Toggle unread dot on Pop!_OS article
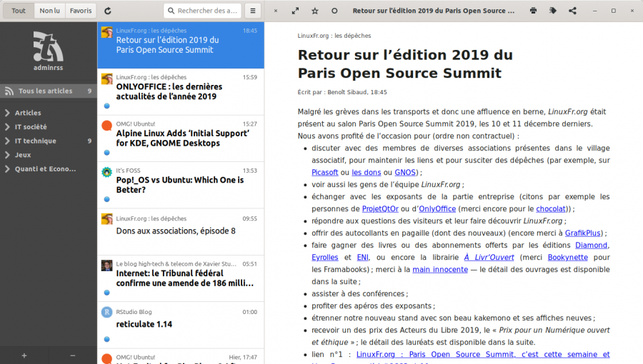Image resolution: width=643 pixels, height=364 pixels. [107, 199]
